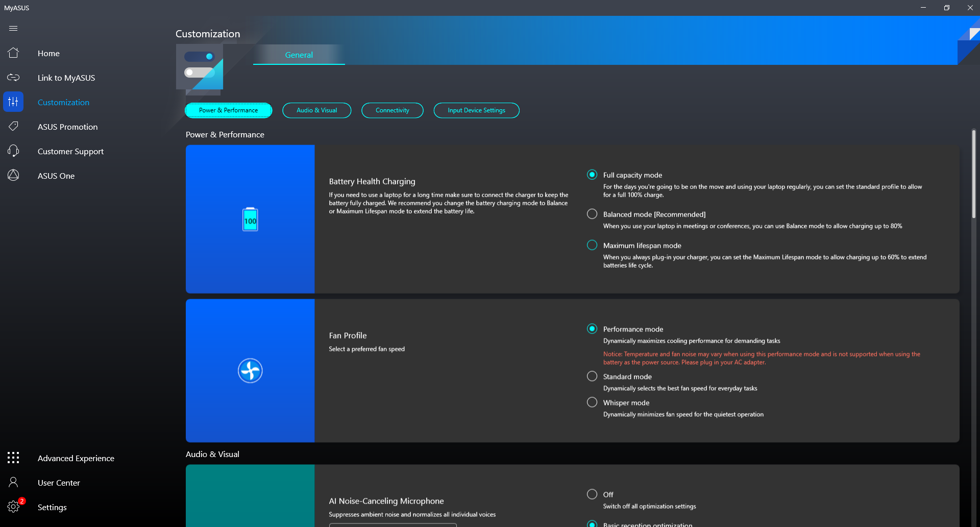Click the Link to MyASUS icon
This screenshot has height=527, width=980.
[13, 77]
